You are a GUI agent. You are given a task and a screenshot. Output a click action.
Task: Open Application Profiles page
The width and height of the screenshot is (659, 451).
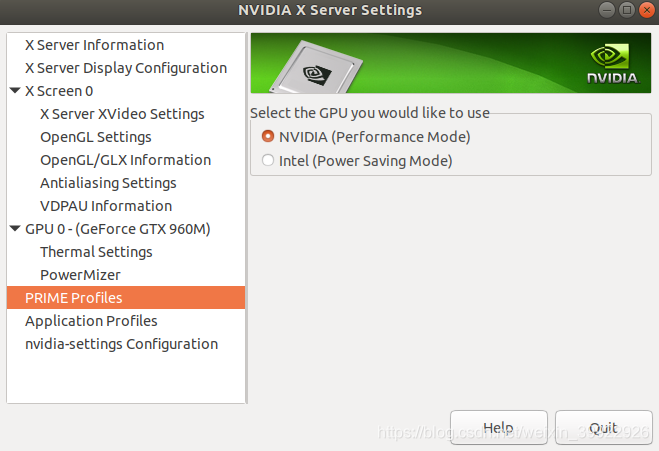pos(91,321)
